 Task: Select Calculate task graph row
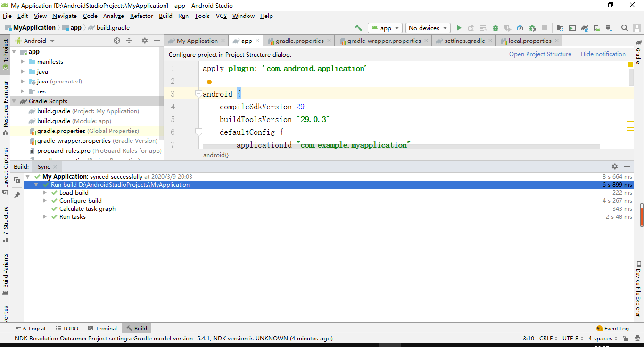pos(87,208)
